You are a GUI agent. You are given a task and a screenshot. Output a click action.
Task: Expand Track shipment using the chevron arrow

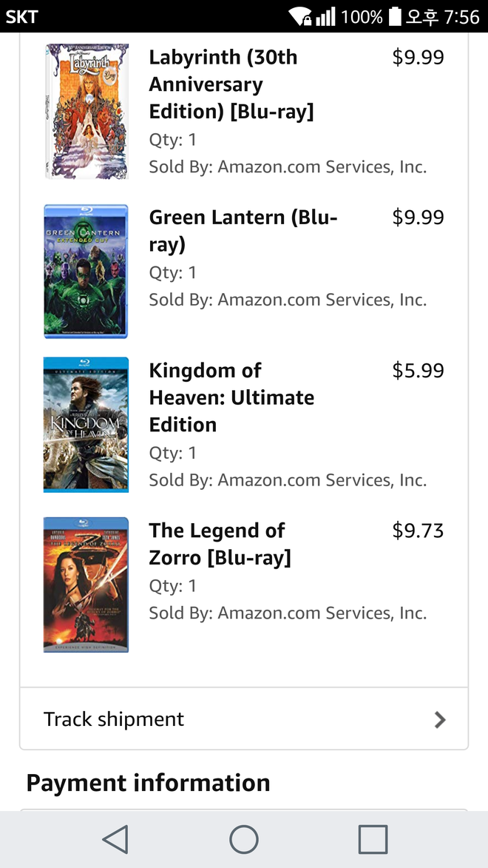(x=440, y=719)
